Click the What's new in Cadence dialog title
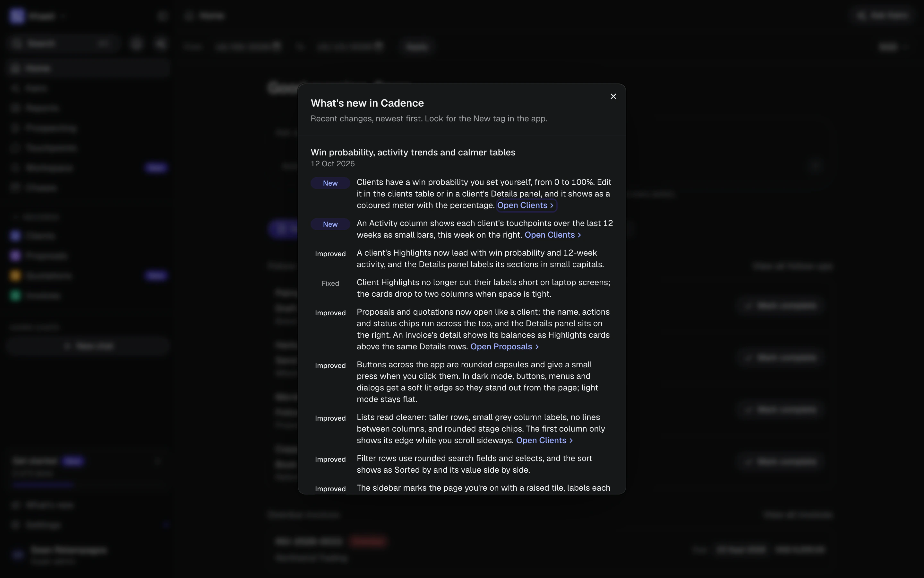924x578 pixels. (x=367, y=103)
